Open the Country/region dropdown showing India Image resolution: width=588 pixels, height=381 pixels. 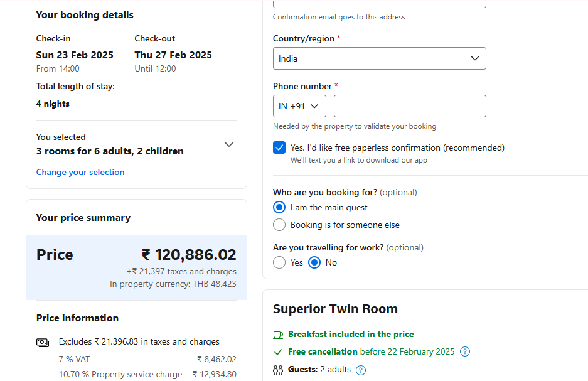pyautogui.click(x=380, y=58)
